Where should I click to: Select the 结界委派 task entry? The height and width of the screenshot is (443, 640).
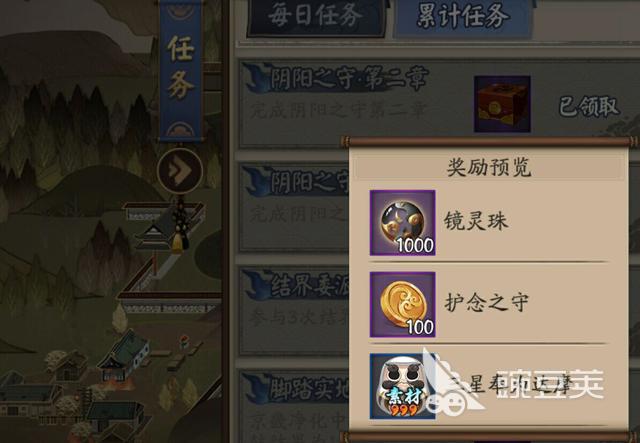(x=294, y=311)
